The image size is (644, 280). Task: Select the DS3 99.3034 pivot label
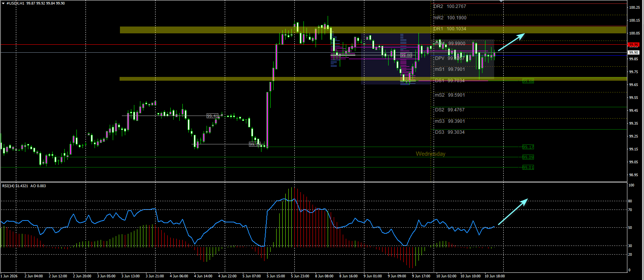click(x=450, y=132)
